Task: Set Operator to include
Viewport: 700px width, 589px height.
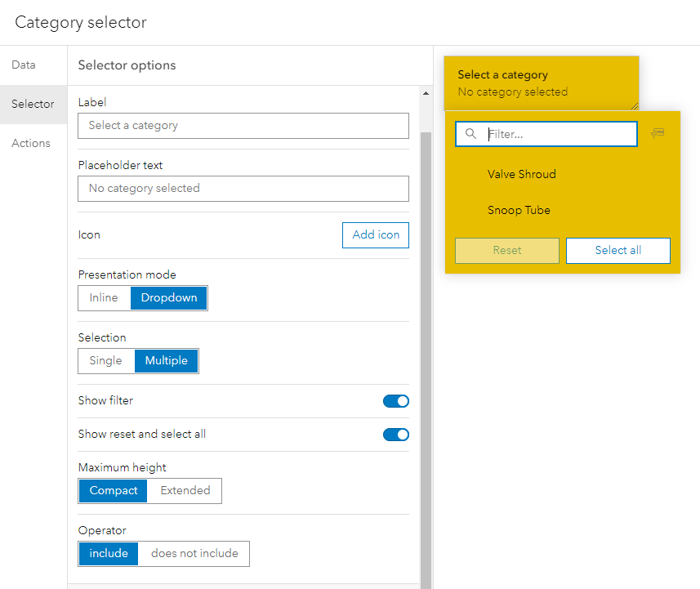Action: pyautogui.click(x=109, y=554)
